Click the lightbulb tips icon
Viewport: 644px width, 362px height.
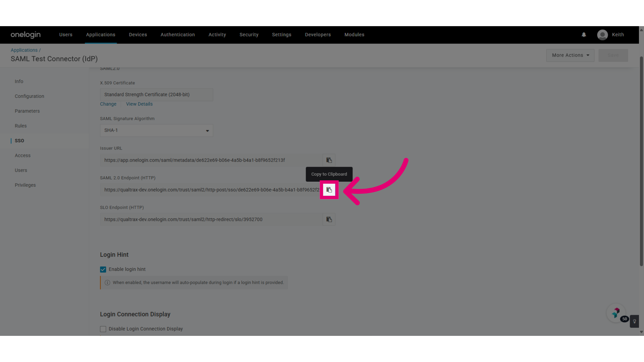tap(634, 321)
